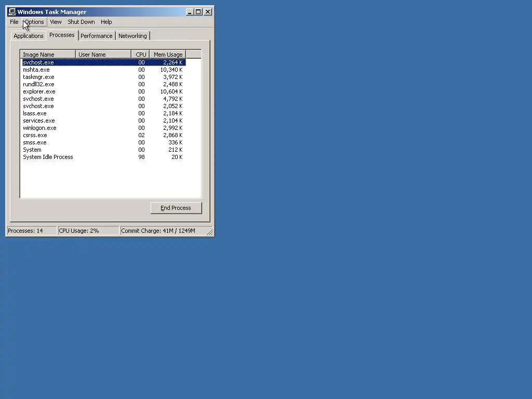
Task: Select the System process row
Action: click(x=104, y=150)
